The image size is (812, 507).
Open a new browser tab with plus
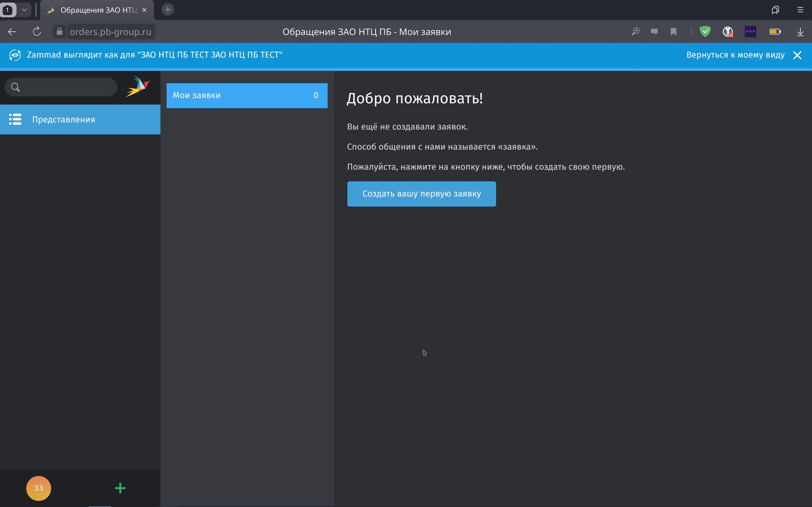168,10
